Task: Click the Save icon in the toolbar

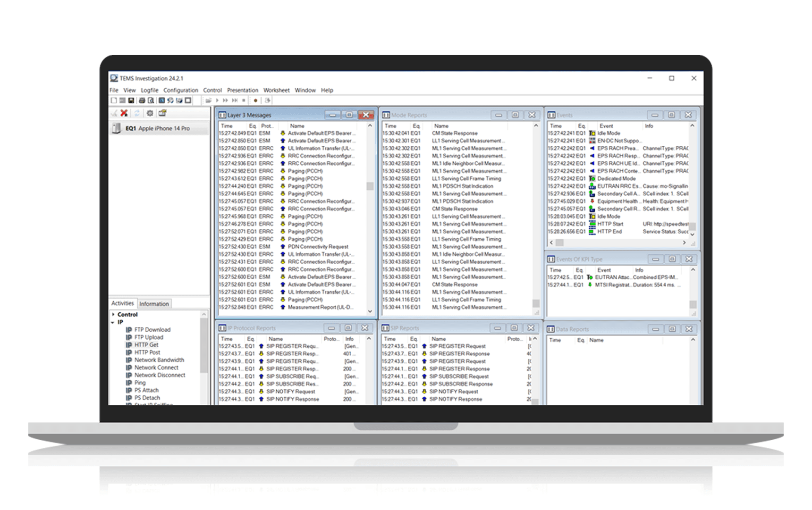Action: coord(131,100)
